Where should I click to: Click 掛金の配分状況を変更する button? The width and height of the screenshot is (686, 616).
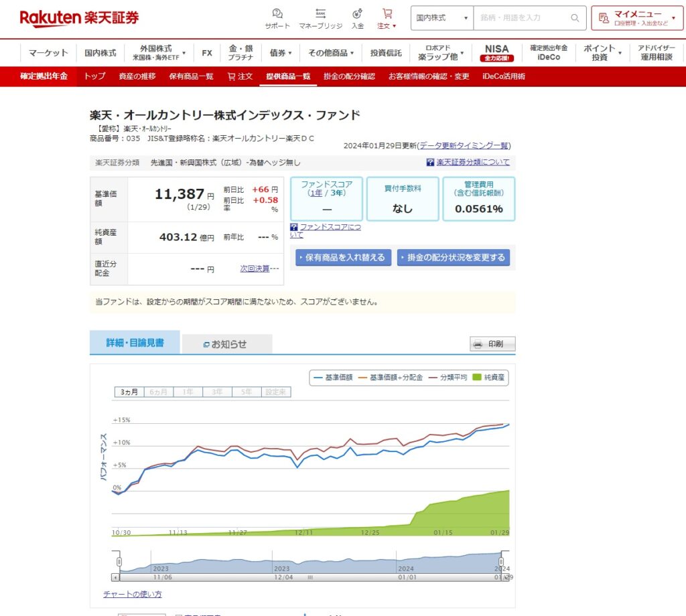tap(454, 258)
